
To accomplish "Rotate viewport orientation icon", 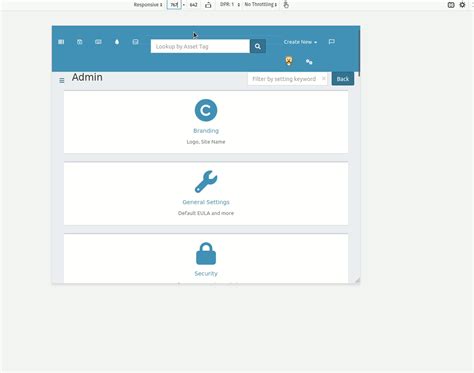I will pos(208,5).
